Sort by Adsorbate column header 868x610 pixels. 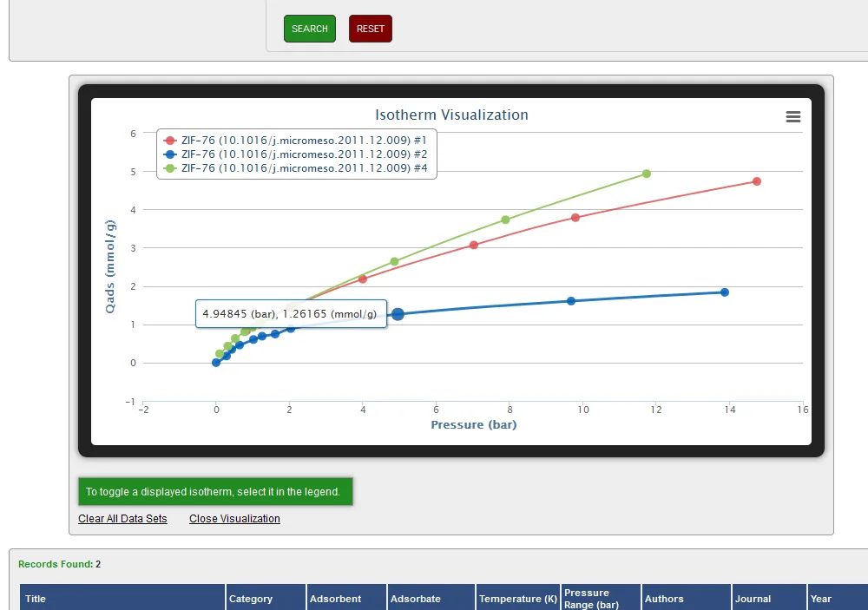(416, 599)
